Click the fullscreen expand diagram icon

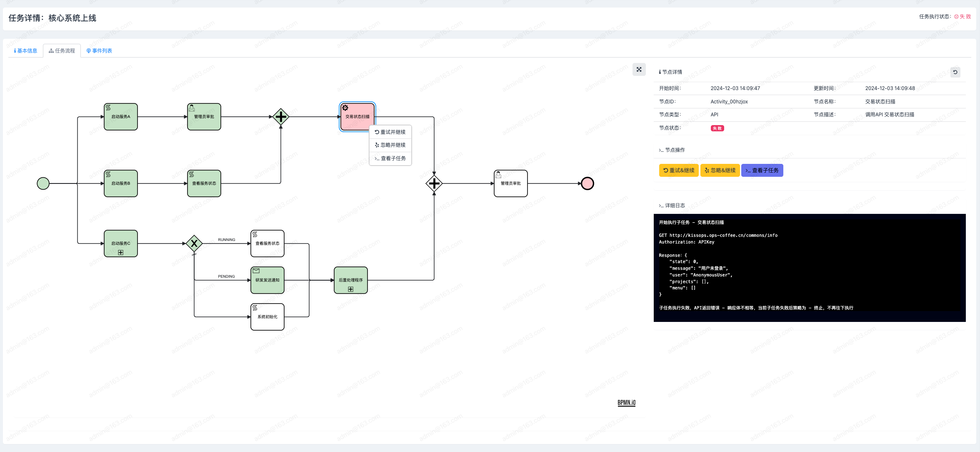[x=639, y=69]
